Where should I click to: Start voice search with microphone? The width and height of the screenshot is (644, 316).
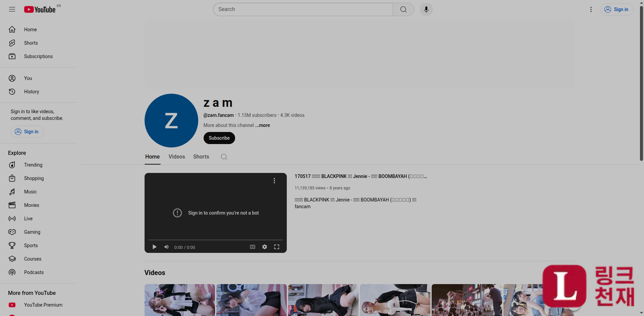point(426,9)
